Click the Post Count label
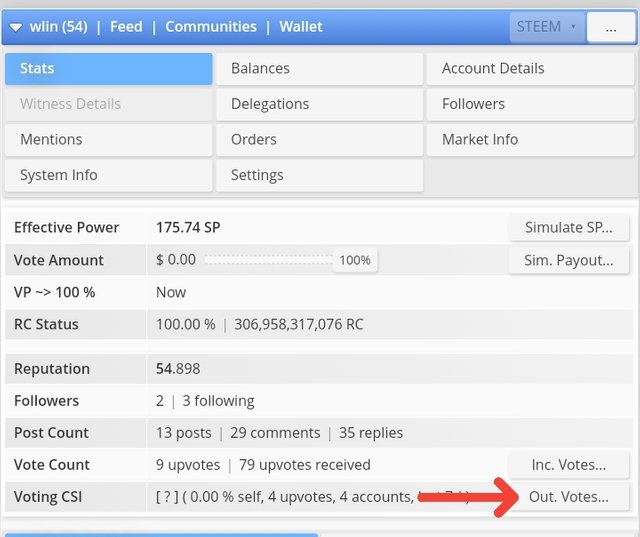 51,433
